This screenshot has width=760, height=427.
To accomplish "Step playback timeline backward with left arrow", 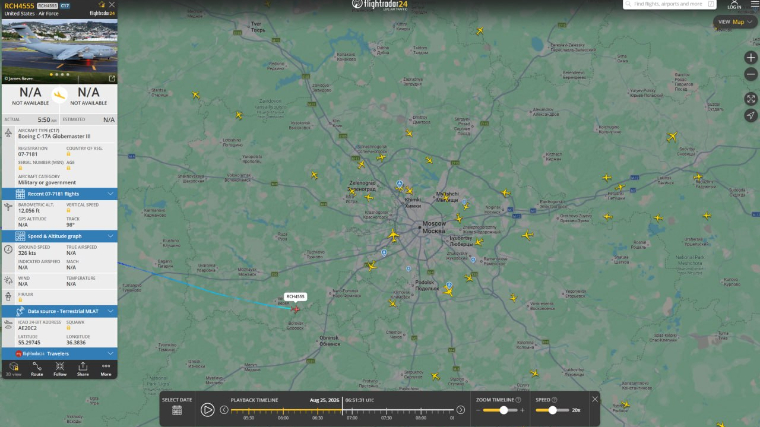I will point(224,410).
